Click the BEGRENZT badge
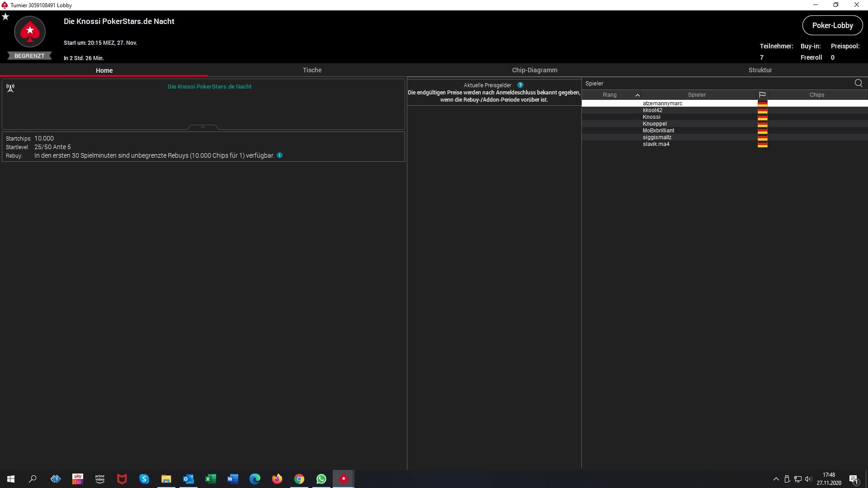The width and height of the screenshot is (868, 488). coord(29,56)
